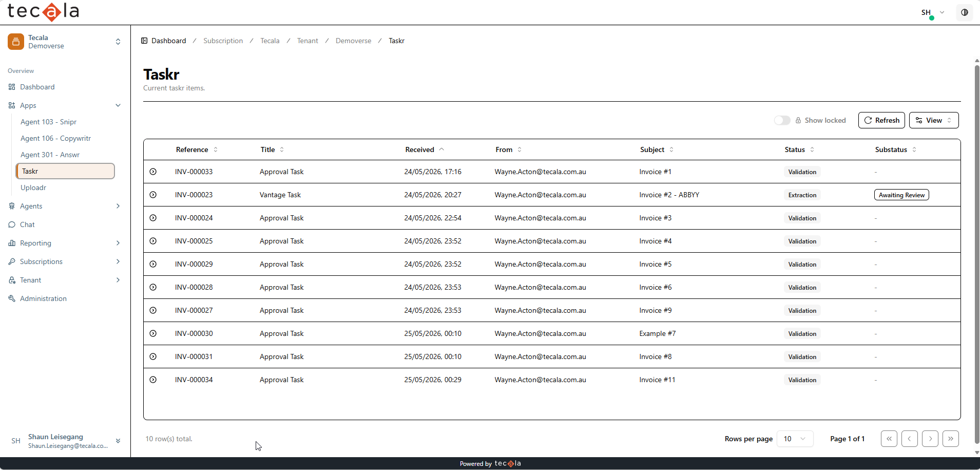Open the tenant switcher chevrons
This screenshot has height=470, width=980.
click(118, 42)
